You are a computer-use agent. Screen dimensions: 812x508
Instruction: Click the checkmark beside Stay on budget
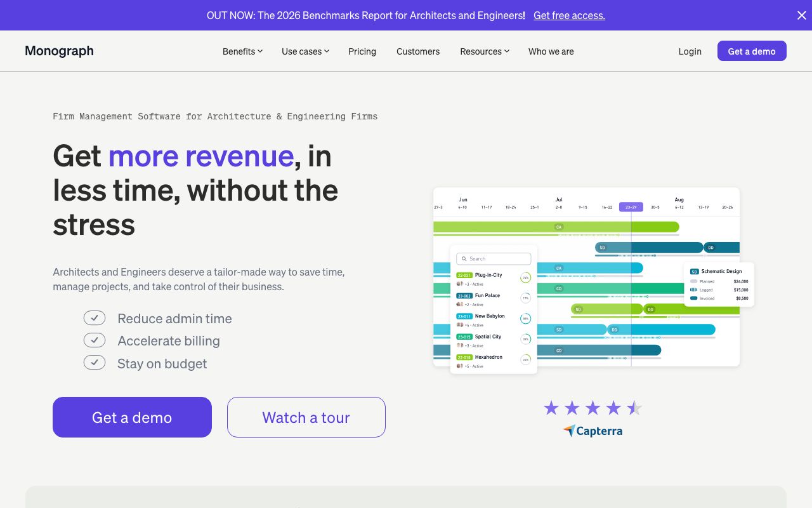(x=95, y=363)
